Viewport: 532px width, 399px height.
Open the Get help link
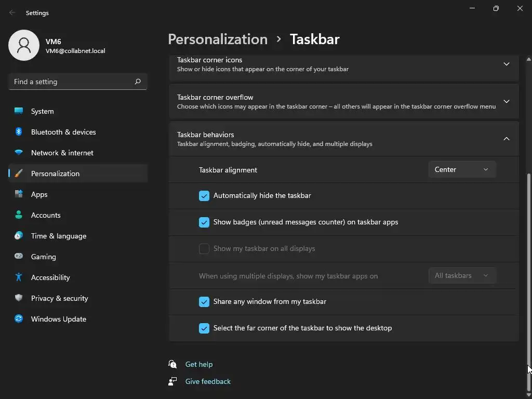click(199, 364)
